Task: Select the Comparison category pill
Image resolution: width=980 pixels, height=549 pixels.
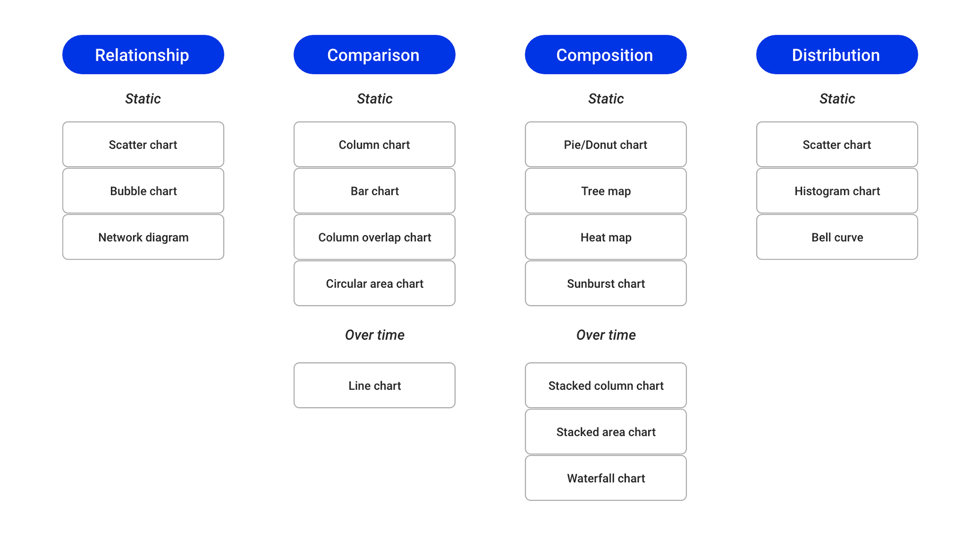Action: click(x=374, y=55)
